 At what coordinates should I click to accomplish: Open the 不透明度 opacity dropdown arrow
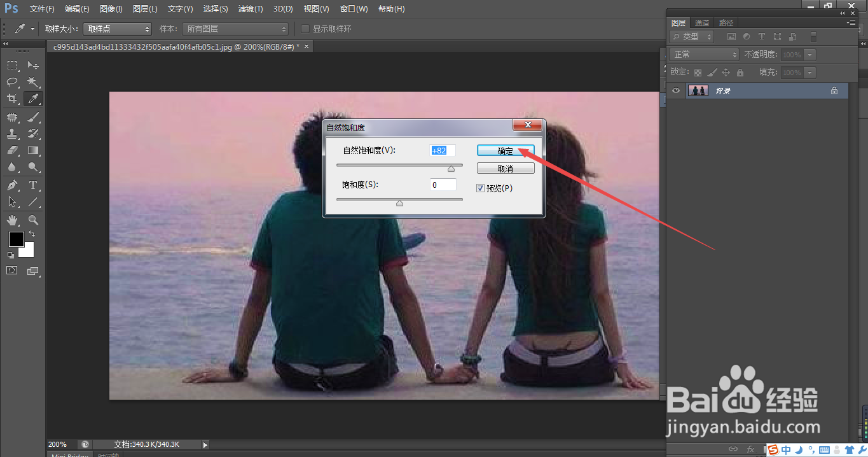[x=810, y=55]
